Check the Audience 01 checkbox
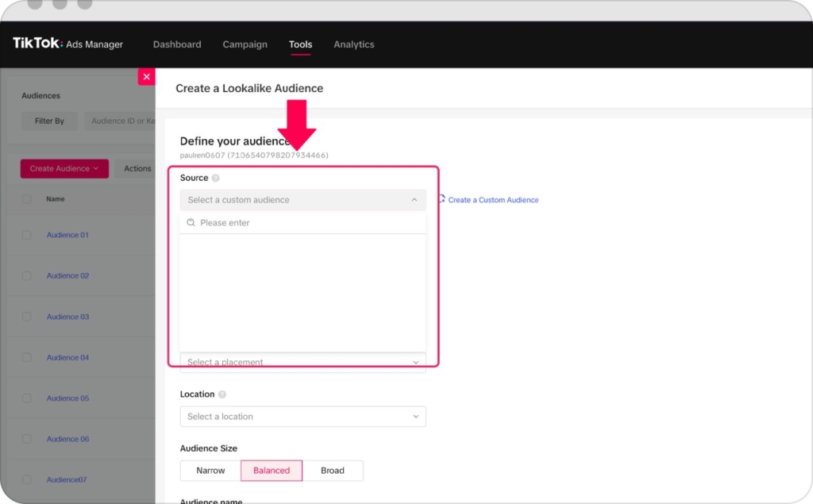Viewport: 813px width, 504px height. (x=25, y=235)
